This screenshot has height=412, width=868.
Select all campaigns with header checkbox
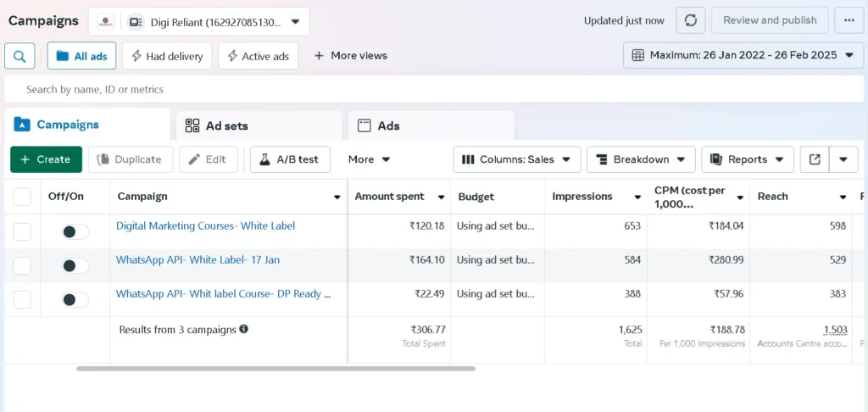pos(22,197)
